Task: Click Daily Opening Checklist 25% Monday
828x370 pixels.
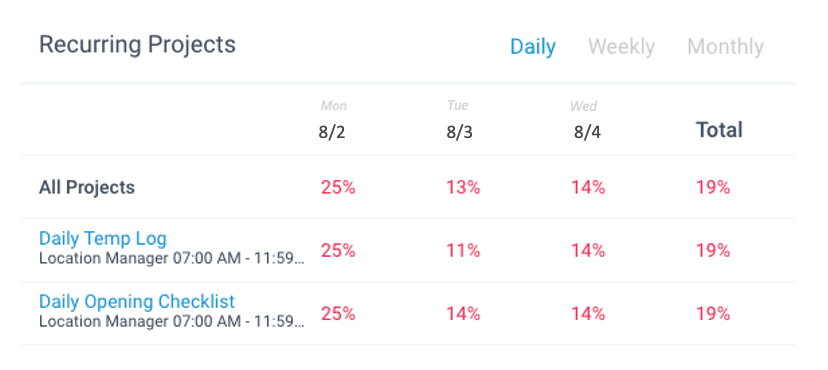Action: [338, 314]
